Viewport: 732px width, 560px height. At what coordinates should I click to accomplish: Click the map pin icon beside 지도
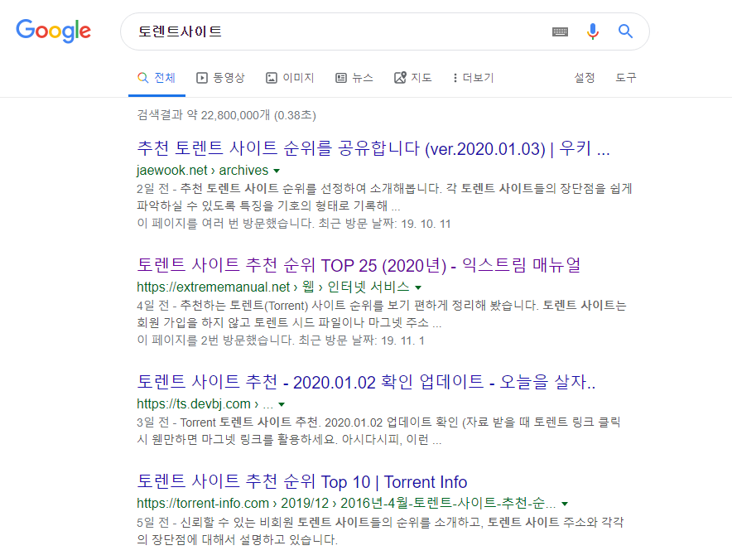[400, 78]
